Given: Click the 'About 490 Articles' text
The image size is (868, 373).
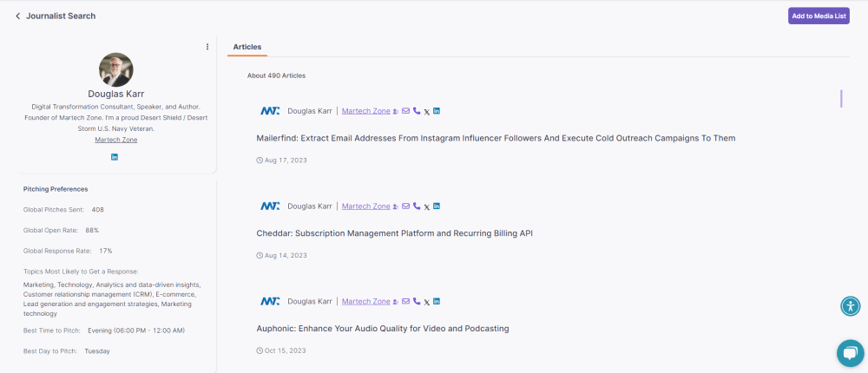Looking at the screenshot, I should coord(276,75).
